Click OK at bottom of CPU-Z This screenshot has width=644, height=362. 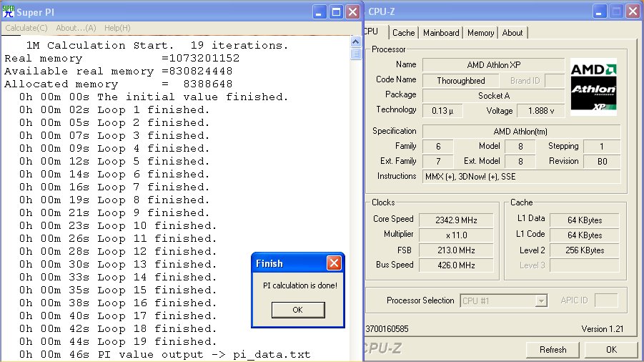click(x=611, y=350)
